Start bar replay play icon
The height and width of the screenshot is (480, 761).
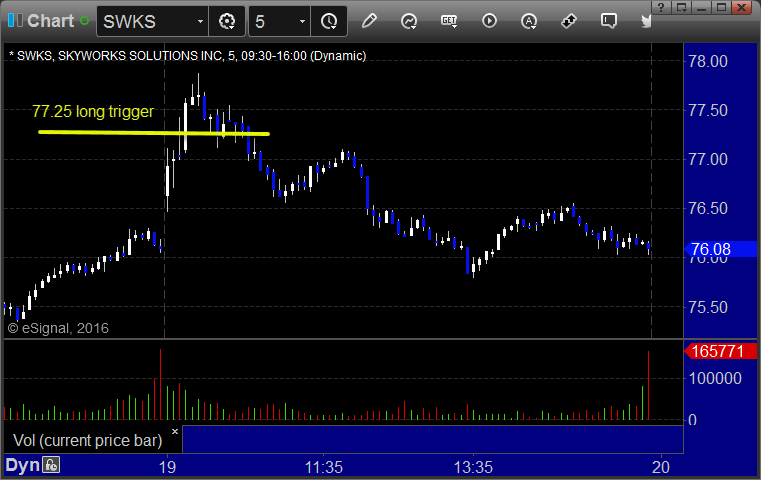489,21
